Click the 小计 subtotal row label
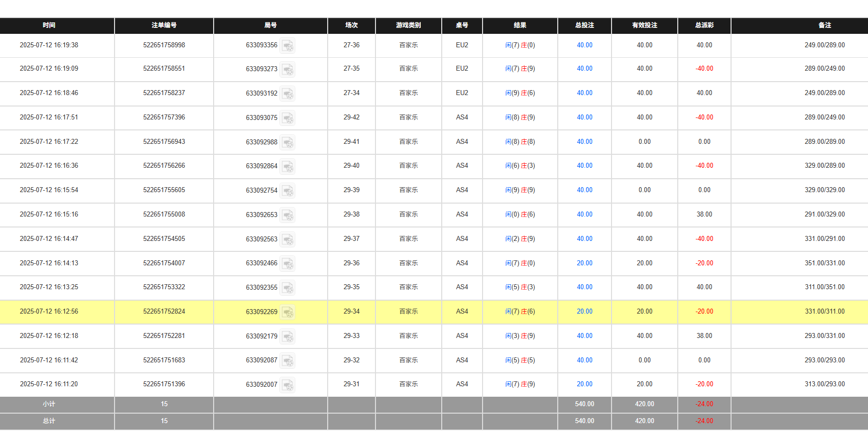868x446 pixels. [49, 404]
